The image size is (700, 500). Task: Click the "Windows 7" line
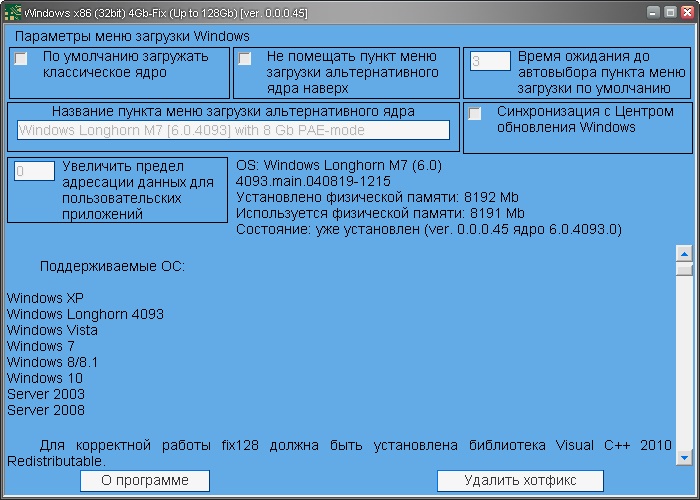pos(41,346)
